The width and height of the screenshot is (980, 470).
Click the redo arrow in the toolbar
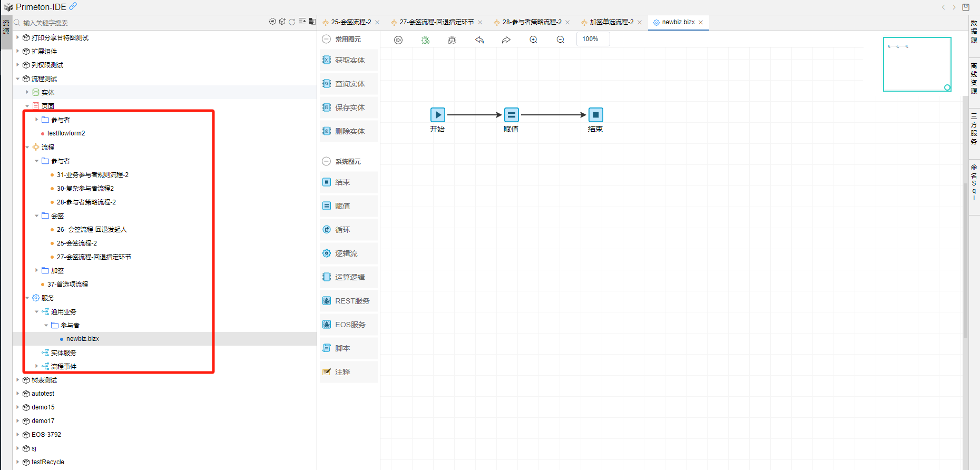pyautogui.click(x=506, y=40)
